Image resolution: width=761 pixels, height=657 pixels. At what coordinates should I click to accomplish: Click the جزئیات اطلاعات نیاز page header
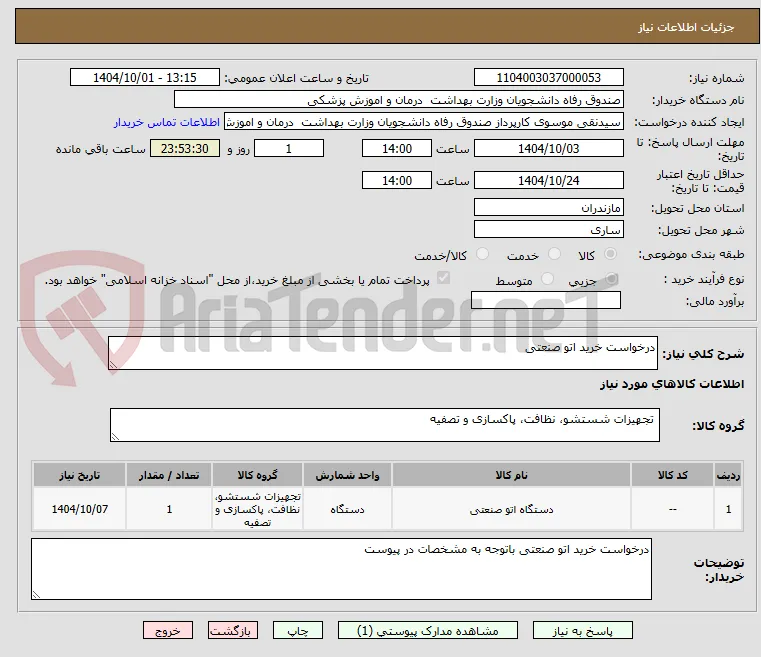coord(686,28)
